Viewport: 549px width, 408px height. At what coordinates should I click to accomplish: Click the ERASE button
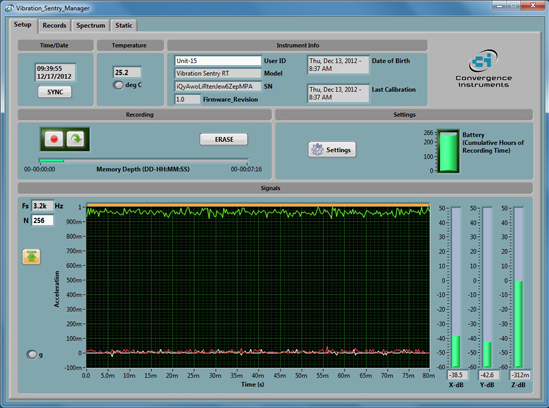coord(224,139)
